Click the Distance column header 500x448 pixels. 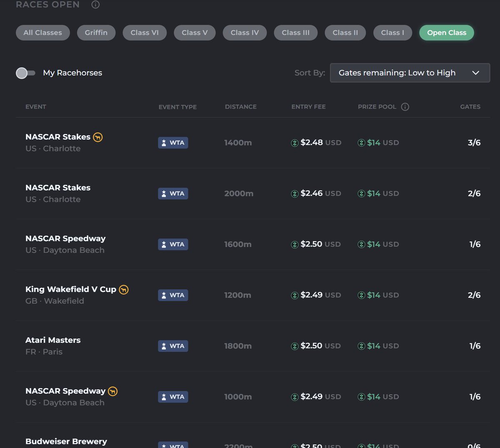(241, 107)
